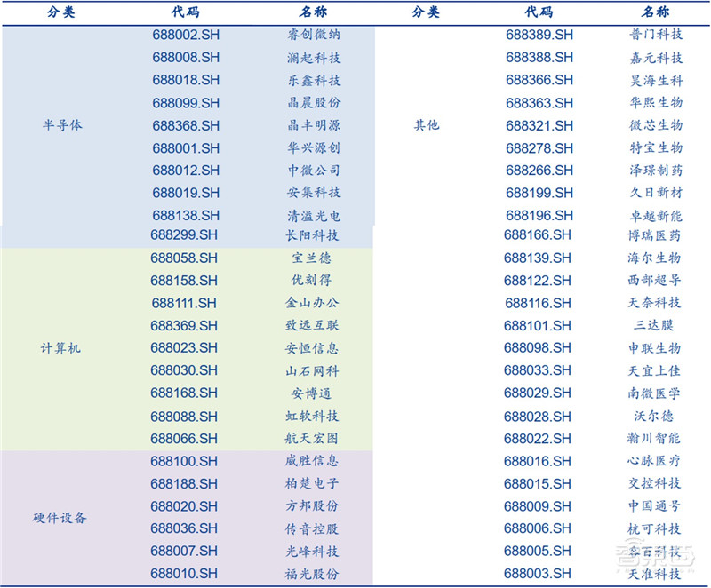Click stock name 华熙生物

[654, 102]
